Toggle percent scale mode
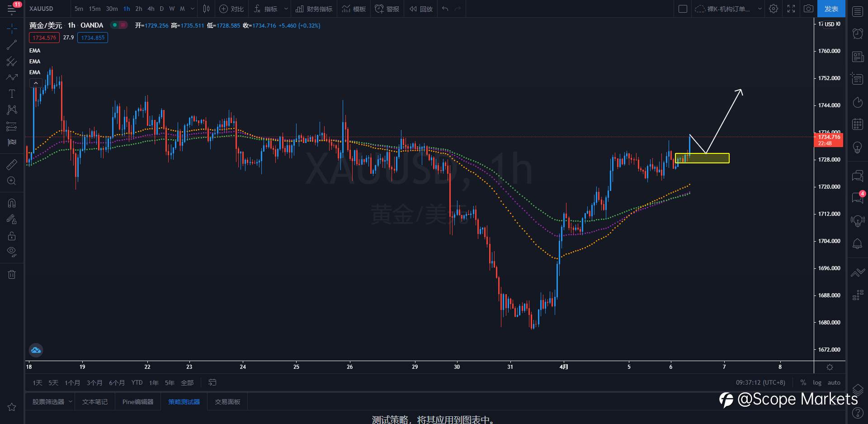 [x=803, y=383]
